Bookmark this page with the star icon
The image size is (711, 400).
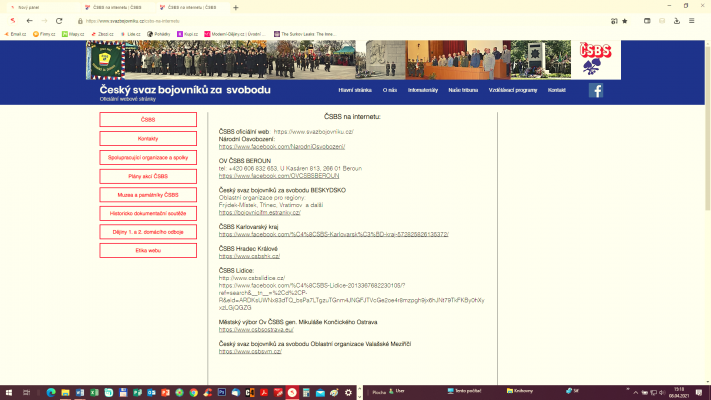click(x=625, y=21)
